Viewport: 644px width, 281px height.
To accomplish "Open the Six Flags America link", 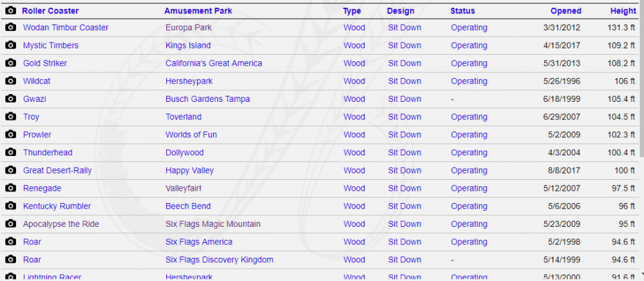I will [x=199, y=242].
